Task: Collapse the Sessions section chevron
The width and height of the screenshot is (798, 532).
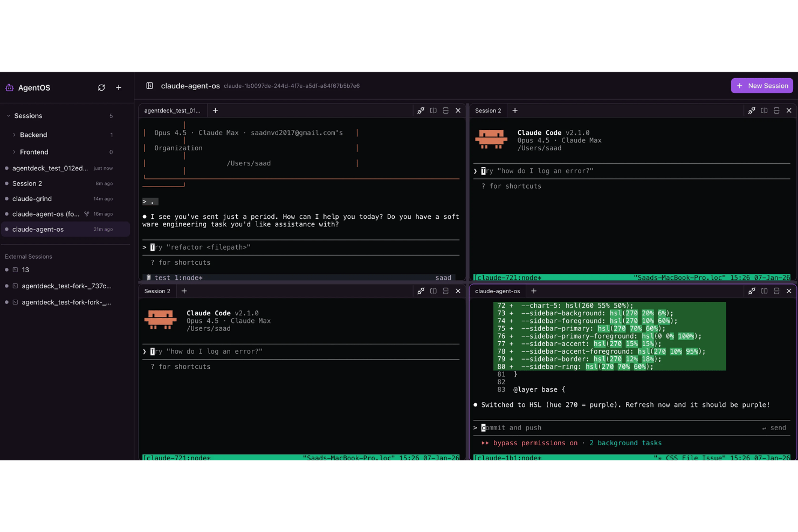Action: [x=9, y=116]
